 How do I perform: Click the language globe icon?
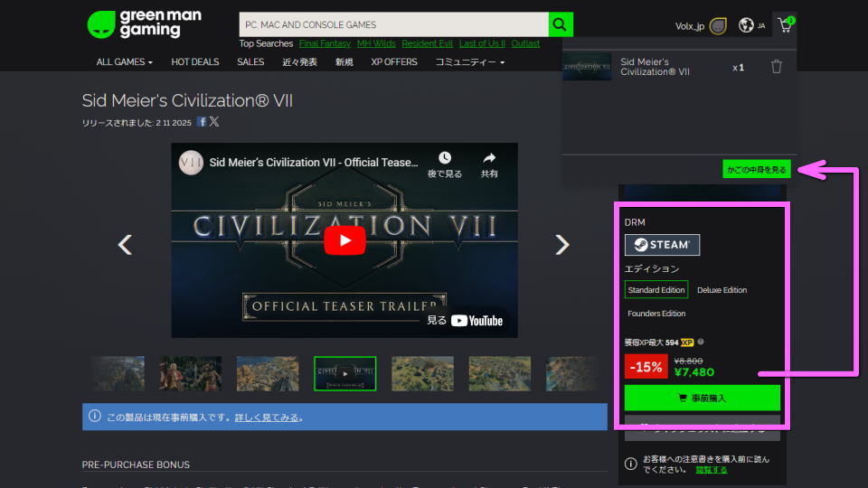click(x=746, y=25)
